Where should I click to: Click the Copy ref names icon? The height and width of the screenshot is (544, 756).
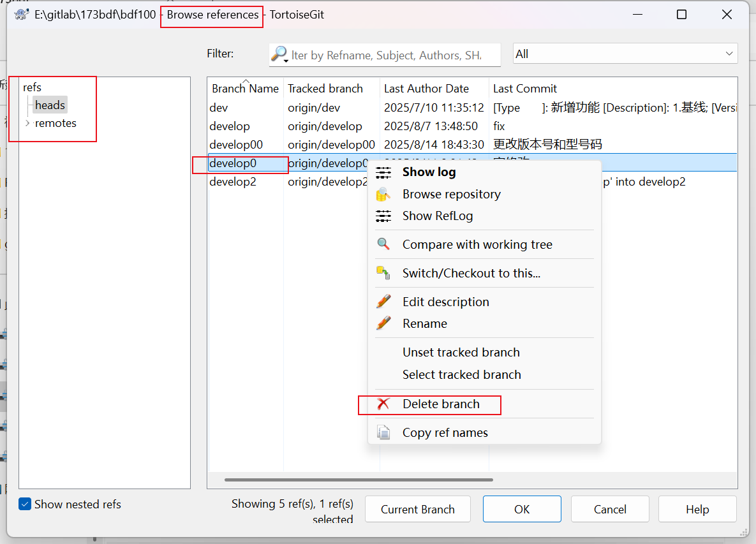tap(383, 432)
